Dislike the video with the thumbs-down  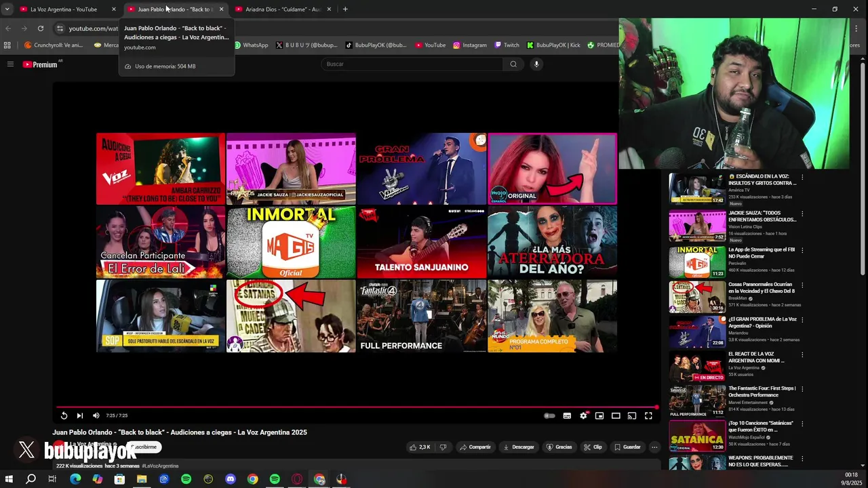tap(443, 447)
